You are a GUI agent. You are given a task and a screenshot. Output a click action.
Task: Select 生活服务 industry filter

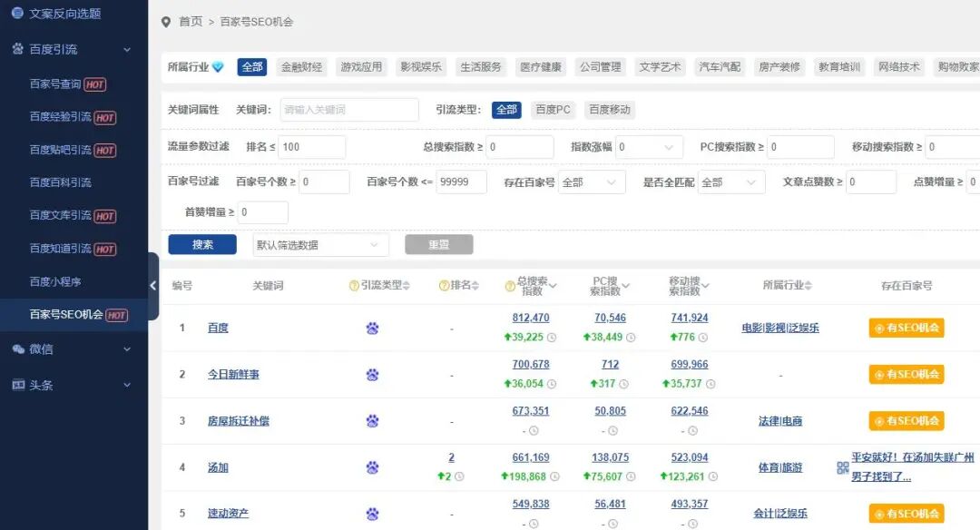tap(481, 67)
